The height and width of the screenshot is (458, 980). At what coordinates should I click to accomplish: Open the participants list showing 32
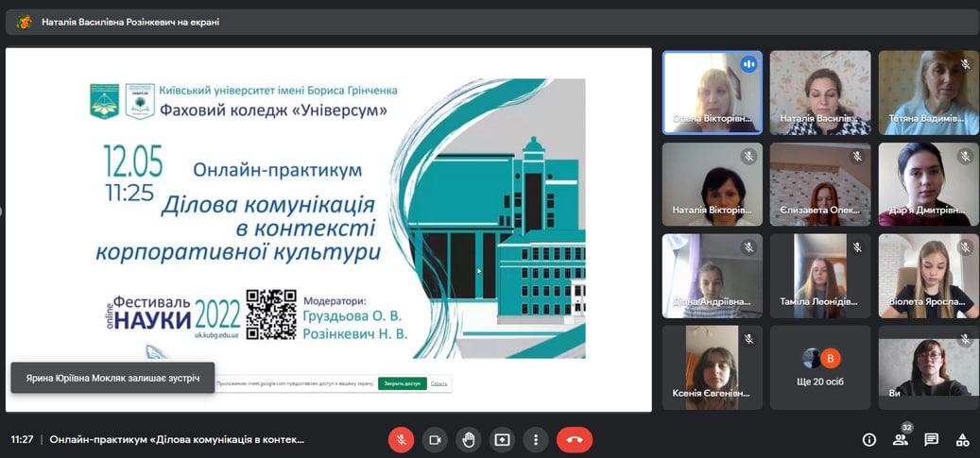coord(901,439)
